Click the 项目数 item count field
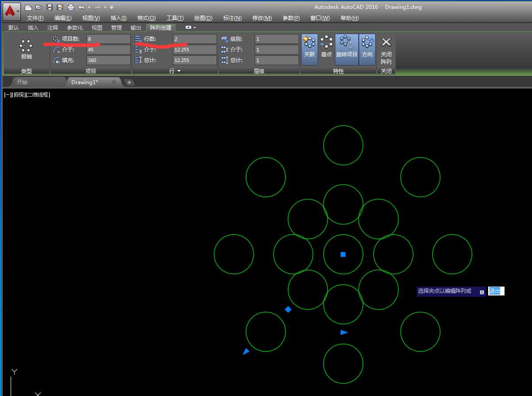Image resolution: width=532 pixels, height=396 pixels. coord(109,39)
